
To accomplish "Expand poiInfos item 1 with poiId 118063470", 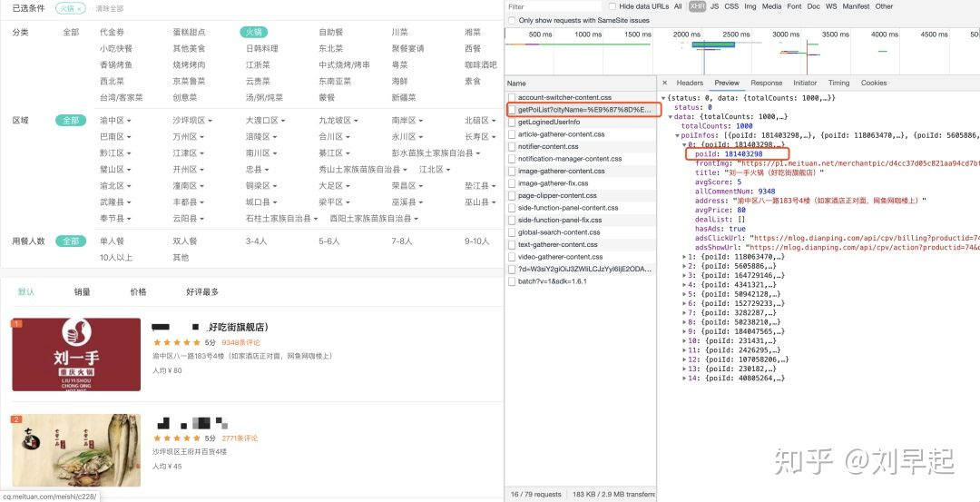I will pos(684,257).
